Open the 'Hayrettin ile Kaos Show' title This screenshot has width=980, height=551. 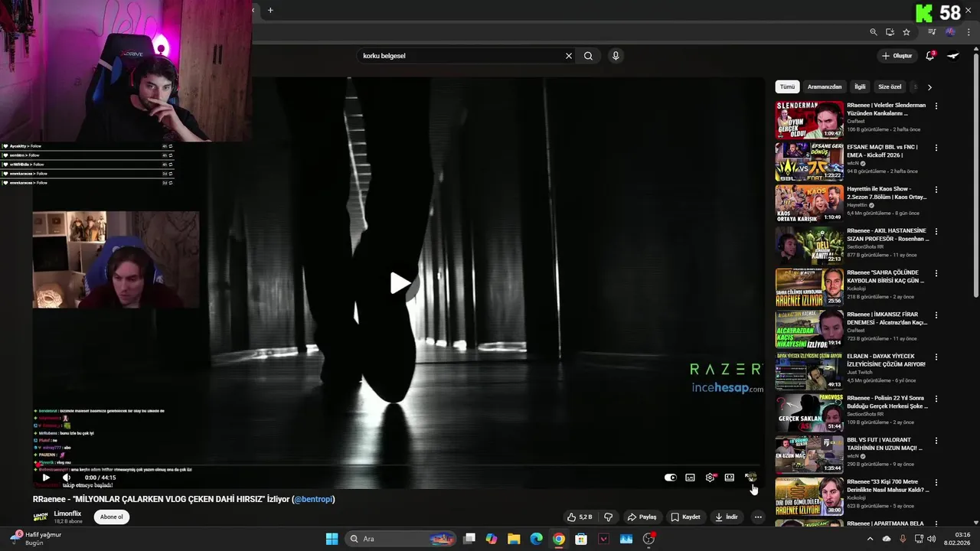(887, 193)
